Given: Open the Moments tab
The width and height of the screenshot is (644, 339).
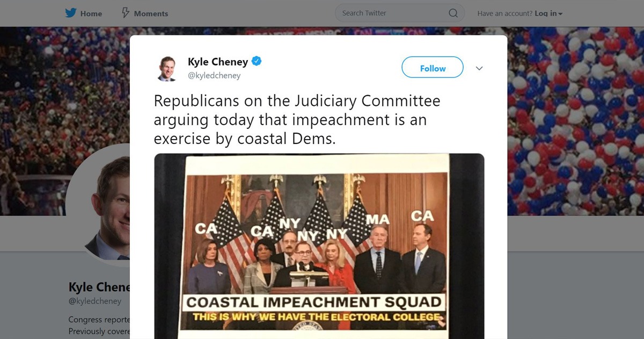Looking at the screenshot, I should (x=145, y=13).
